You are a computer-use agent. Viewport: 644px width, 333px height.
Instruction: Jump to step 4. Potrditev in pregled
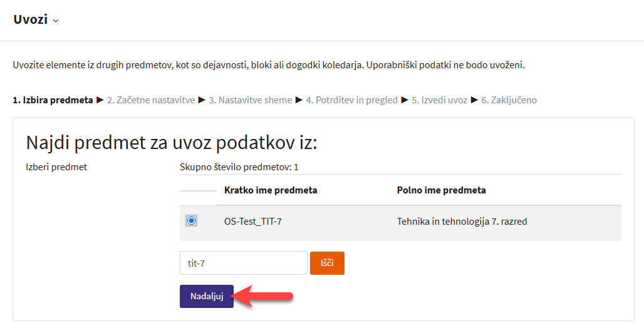click(x=351, y=100)
